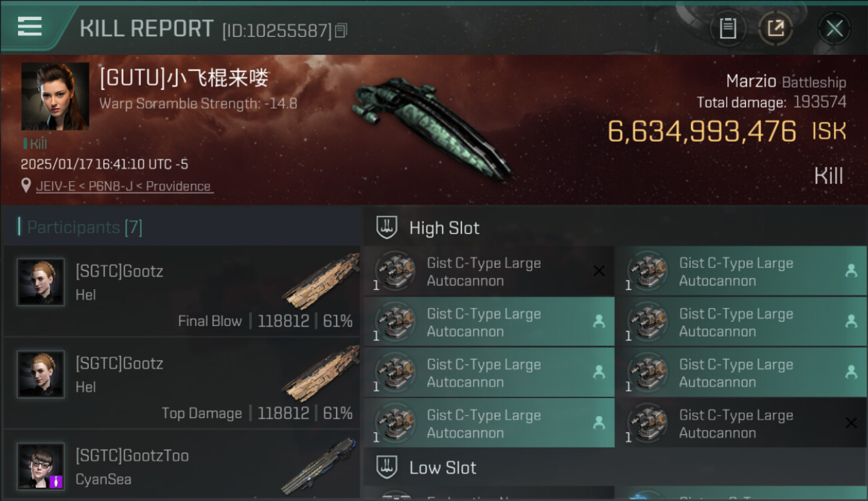This screenshot has height=501, width=868.
Task: View victim pilot portrait
Action: 55,96
